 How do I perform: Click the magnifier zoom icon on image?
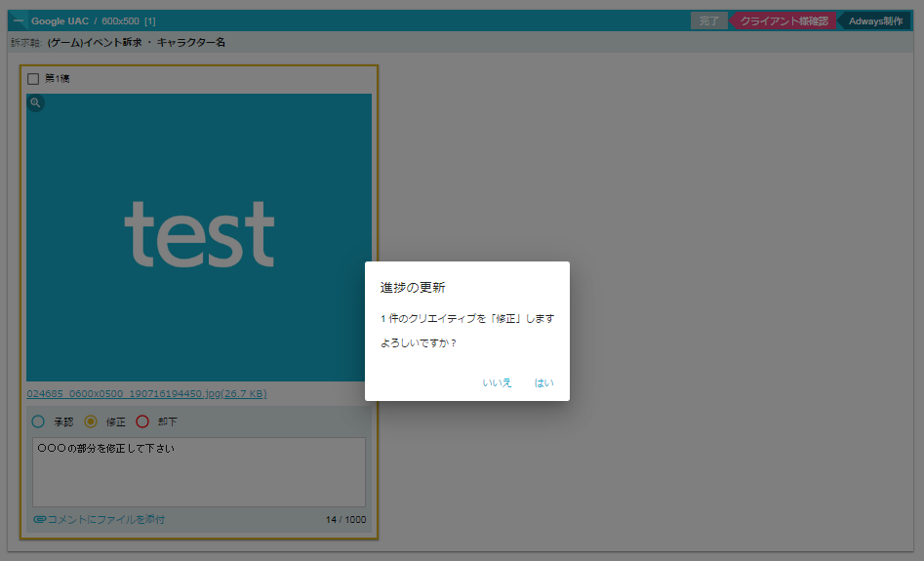click(35, 102)
